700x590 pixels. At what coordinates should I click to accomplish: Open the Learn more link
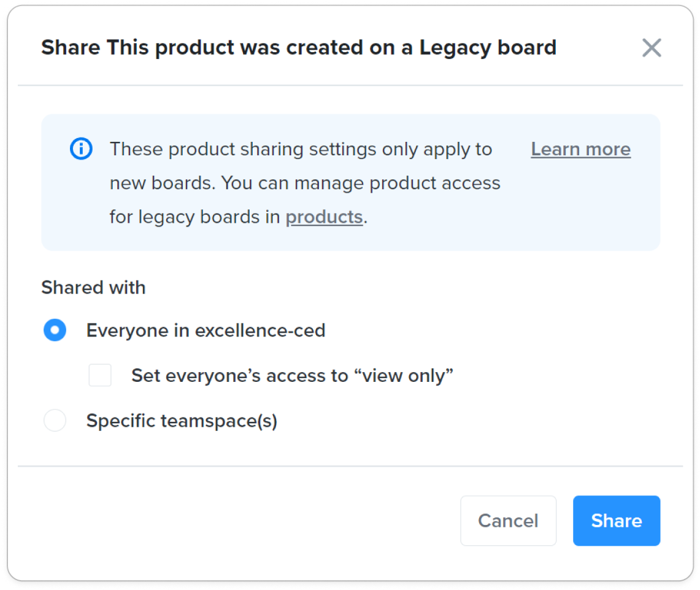[580, 149]
